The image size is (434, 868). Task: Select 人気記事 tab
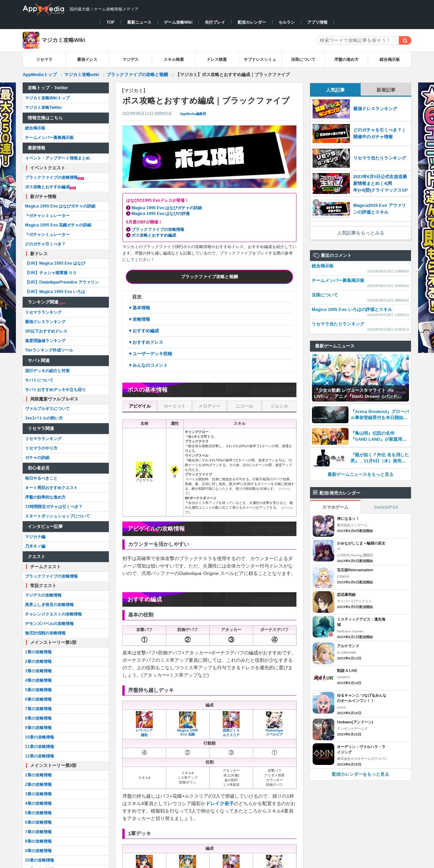[x=335, y=90]
